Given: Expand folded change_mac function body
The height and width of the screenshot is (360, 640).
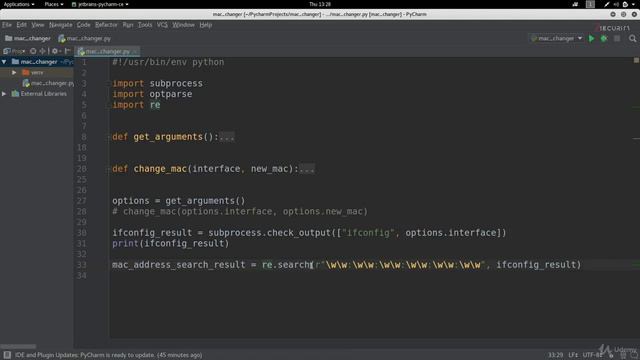Looking at the screenshot, I should click(x=307, y=169).
